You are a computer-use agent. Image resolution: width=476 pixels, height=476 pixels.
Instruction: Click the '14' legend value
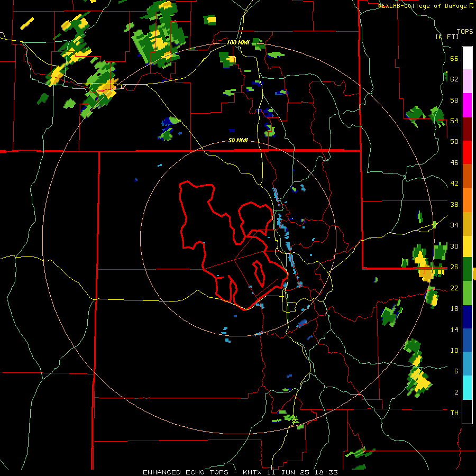pos(454,329)
